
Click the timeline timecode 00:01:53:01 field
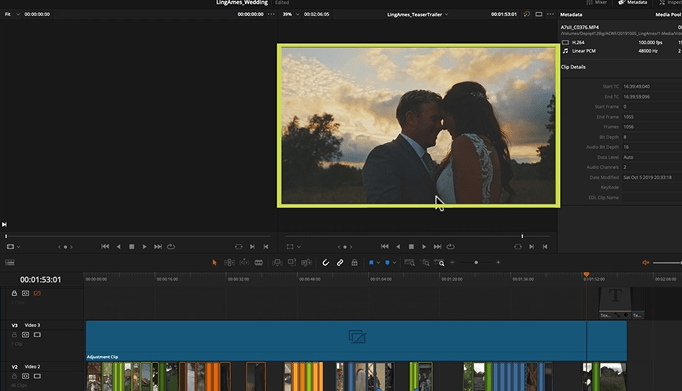coord(40,280)
